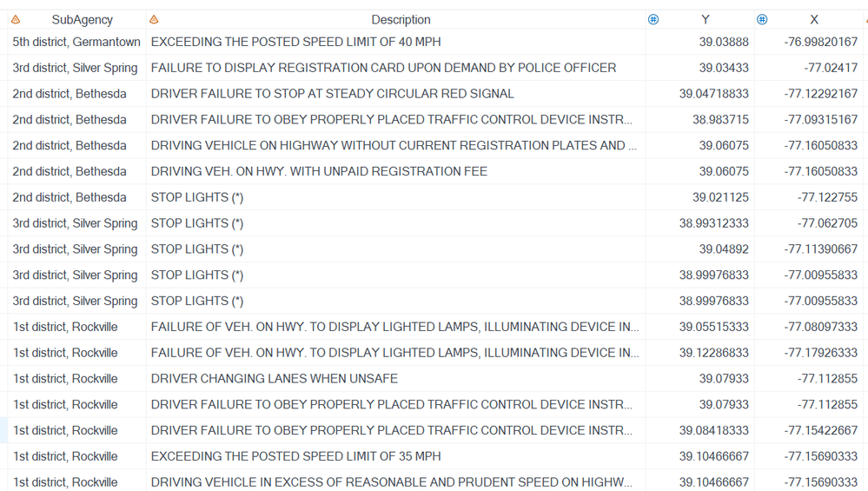Click the SubAgency column data type icon
The image size is (868, 491).
tap(16, 19)
